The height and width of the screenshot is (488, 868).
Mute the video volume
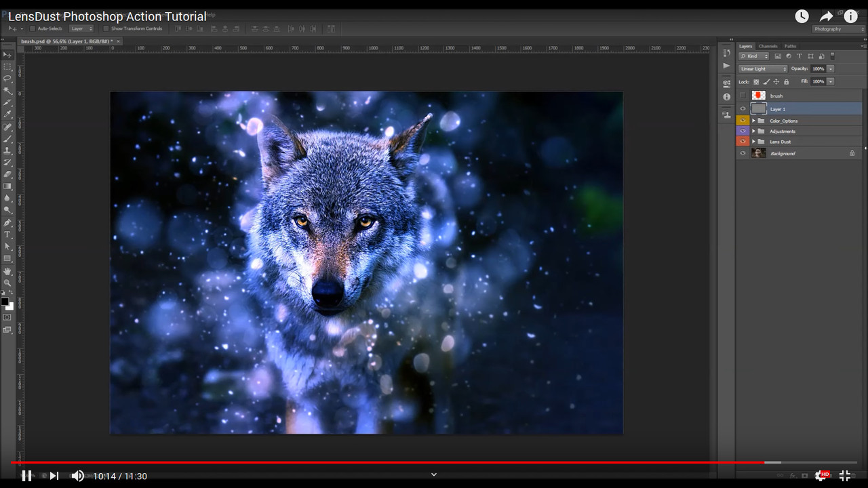tap(77, 476)
